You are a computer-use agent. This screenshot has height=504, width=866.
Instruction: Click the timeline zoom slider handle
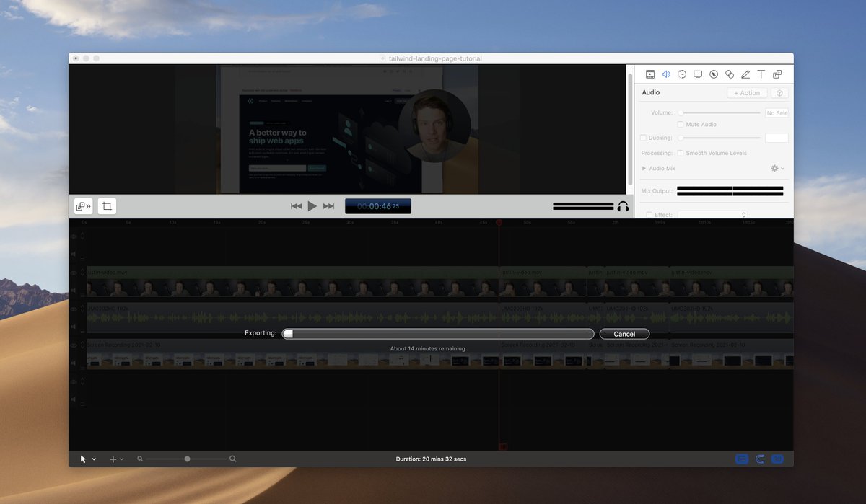[188, 459]
